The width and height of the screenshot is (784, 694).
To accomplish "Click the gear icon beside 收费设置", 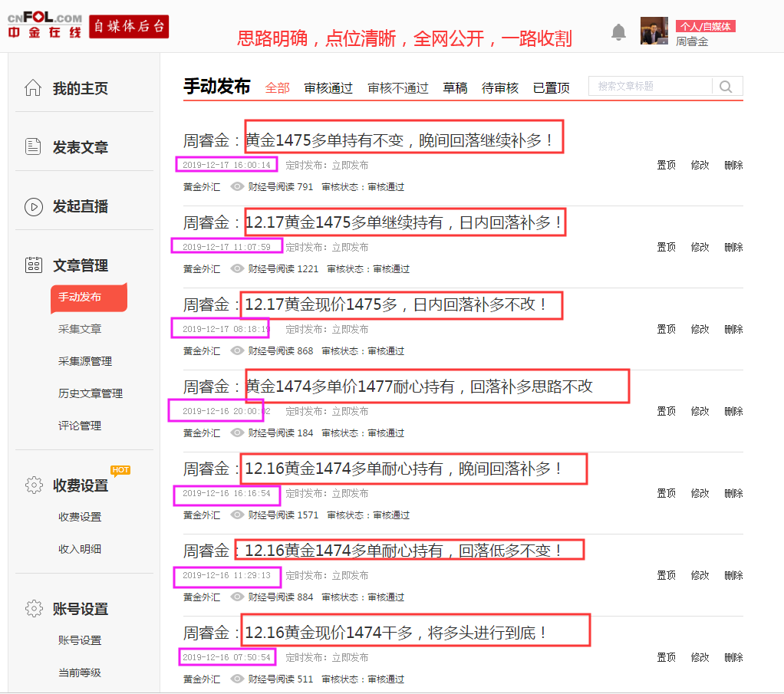I will (x=34, y=485).
